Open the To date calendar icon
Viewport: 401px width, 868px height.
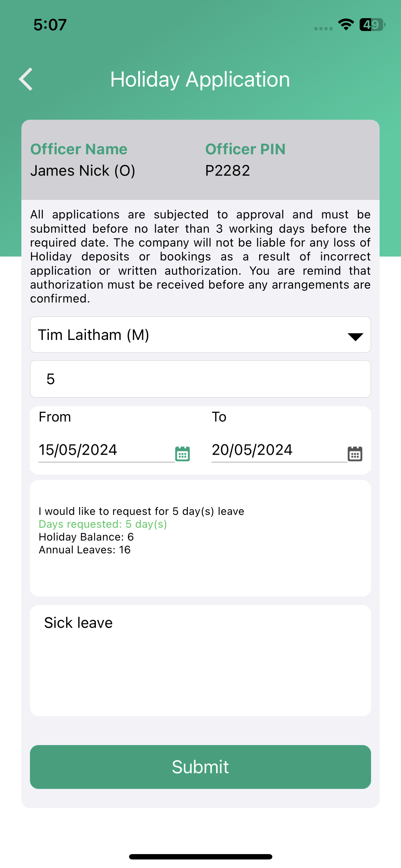pos(355,454)
